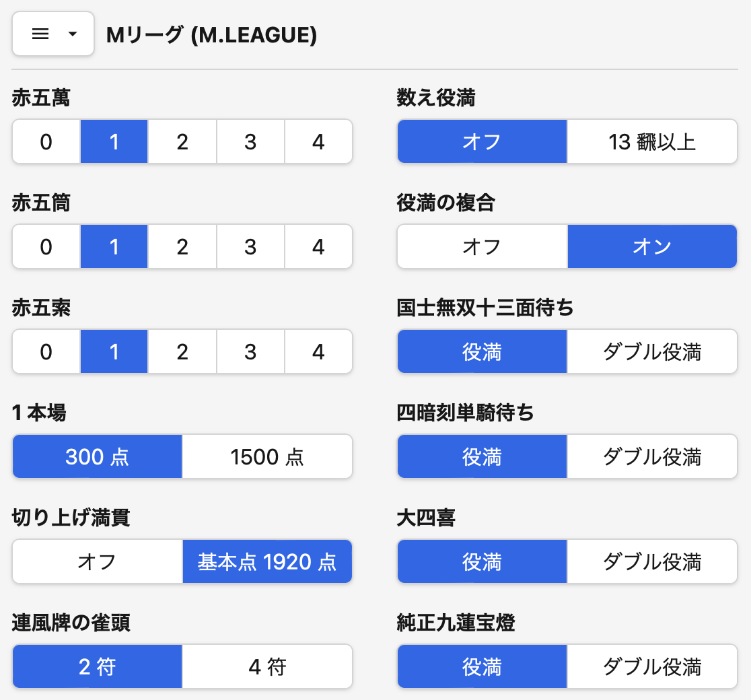Set 四暗刻単騎待ち to ダブル役満
The width and height of the screenshot is (751, 700).
652,457
